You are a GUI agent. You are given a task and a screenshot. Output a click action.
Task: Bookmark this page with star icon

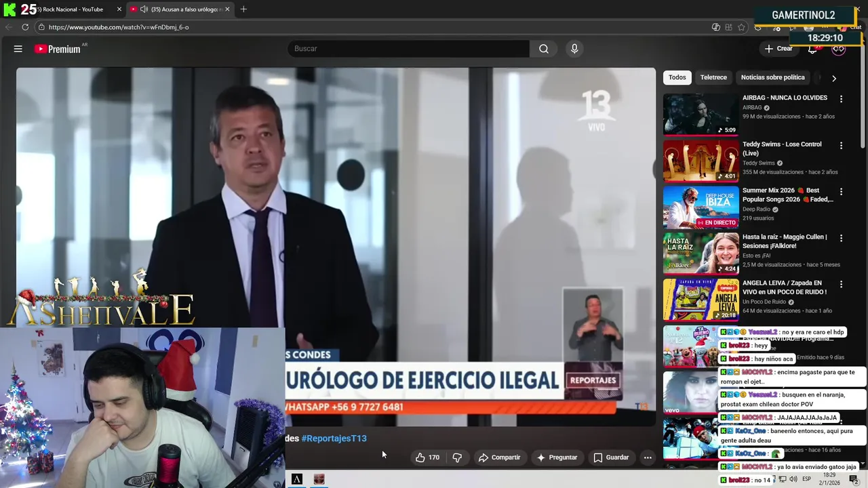pyautogui.click(x=741, y=27)
